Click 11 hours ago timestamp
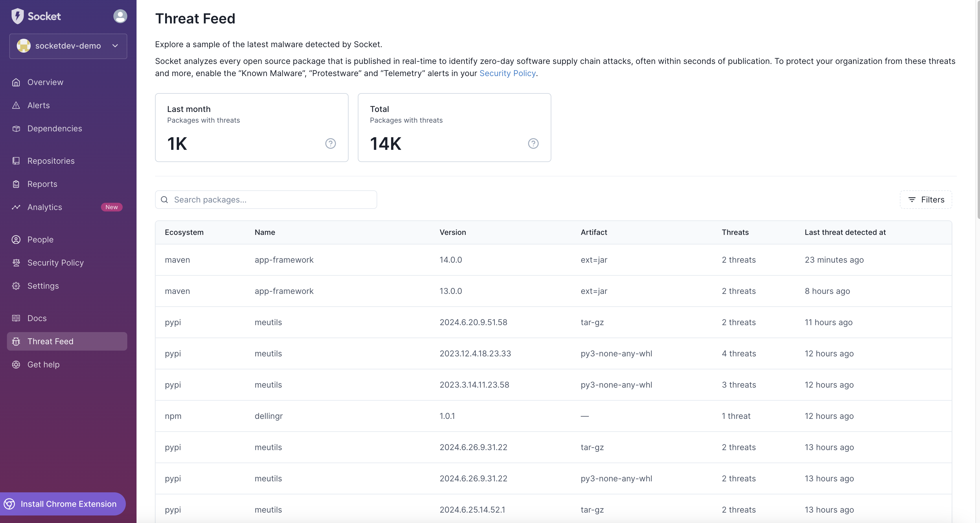 (828, 322)
